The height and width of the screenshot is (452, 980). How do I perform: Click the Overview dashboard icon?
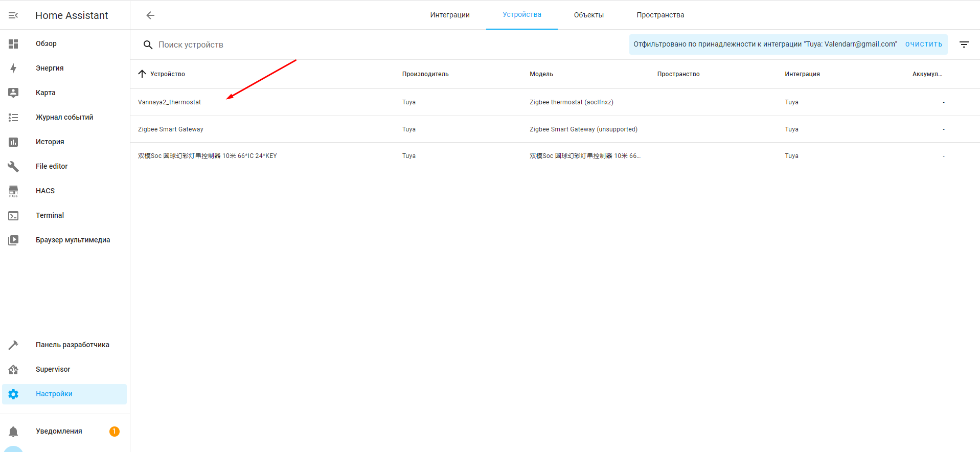click(13, 44)
